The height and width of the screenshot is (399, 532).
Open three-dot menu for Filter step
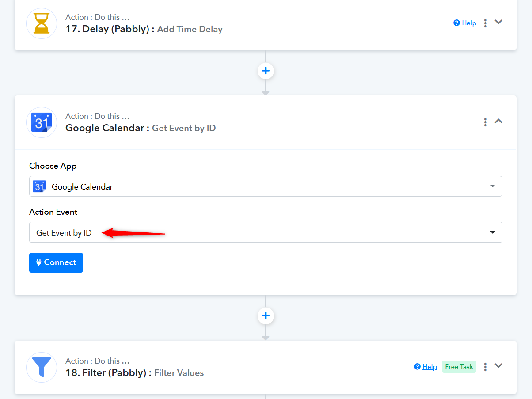tap(485, 367)
